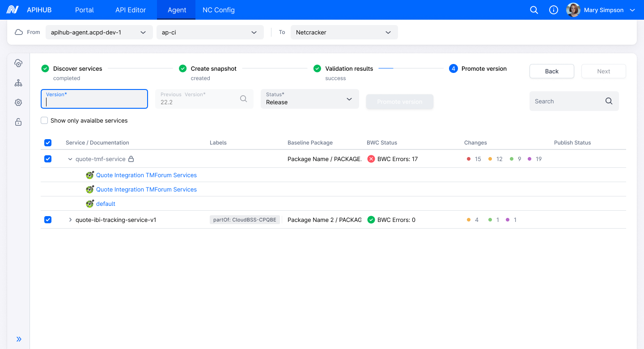Screen dimensions: 644x349
Task: Click the purple changes dot 19
Action: (530, 159)
